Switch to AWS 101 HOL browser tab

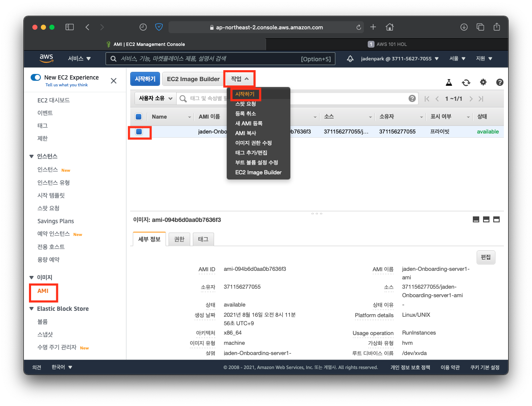[x=387, y=44]
